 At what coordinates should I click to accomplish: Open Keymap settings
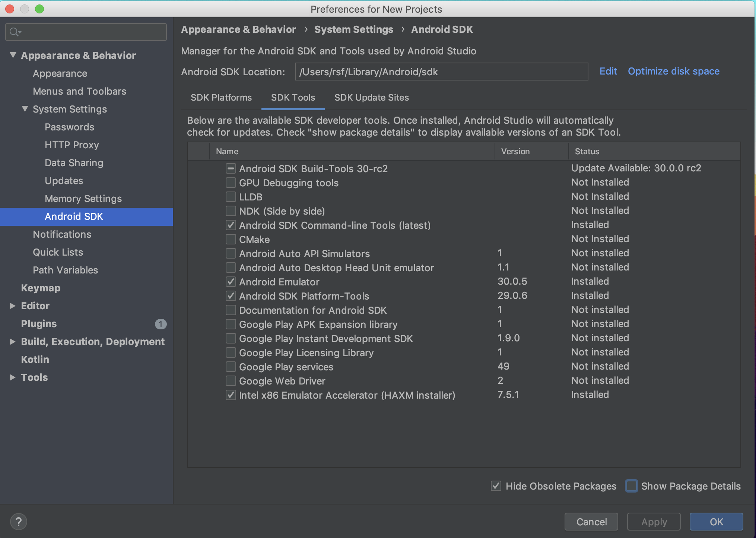(86, 288)
